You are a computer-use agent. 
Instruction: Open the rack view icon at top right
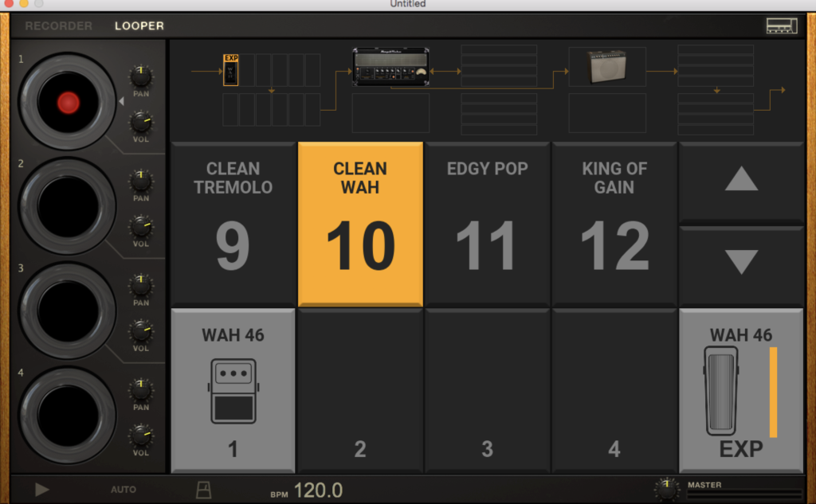(781, 25)
